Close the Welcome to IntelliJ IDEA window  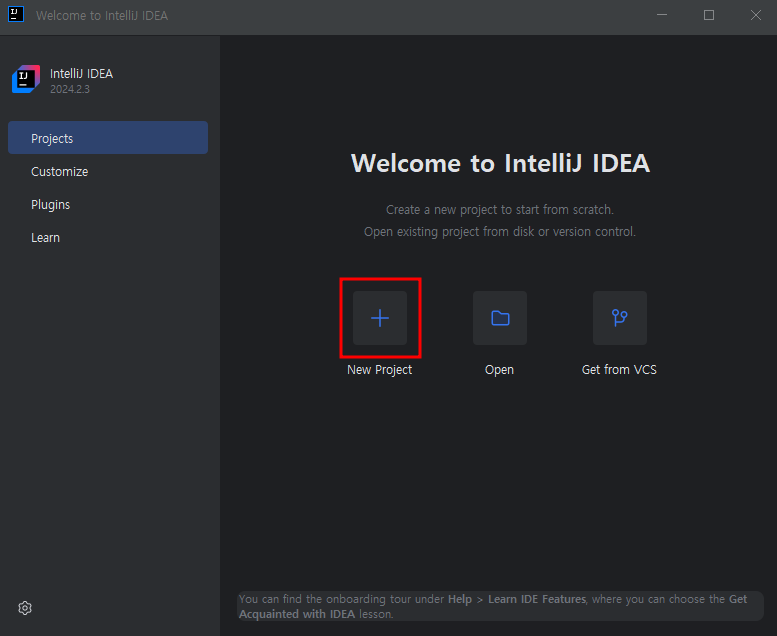tap(756, 15)
